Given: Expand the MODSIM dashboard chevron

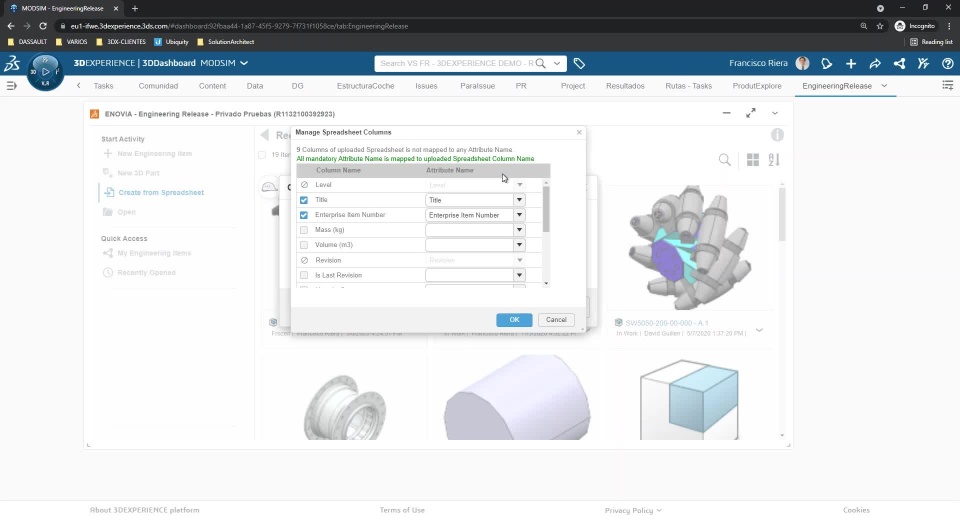Looking at the screenshot, I should pos(244,63).
